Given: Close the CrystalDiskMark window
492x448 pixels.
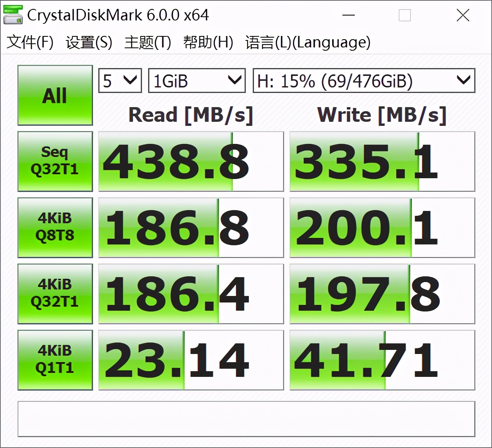Looking at the screenshot, I should click(463, 16).
